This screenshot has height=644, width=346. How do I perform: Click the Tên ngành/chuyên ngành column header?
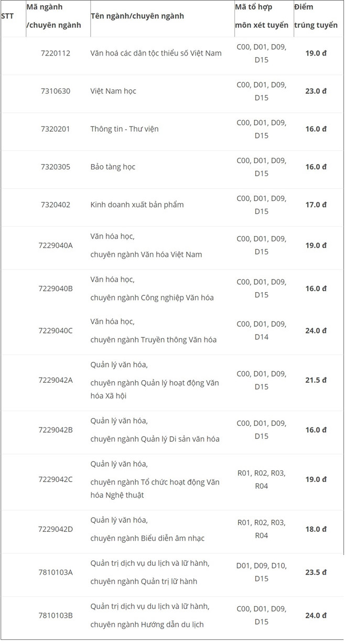pyautogui.click(x=137, y=16)
